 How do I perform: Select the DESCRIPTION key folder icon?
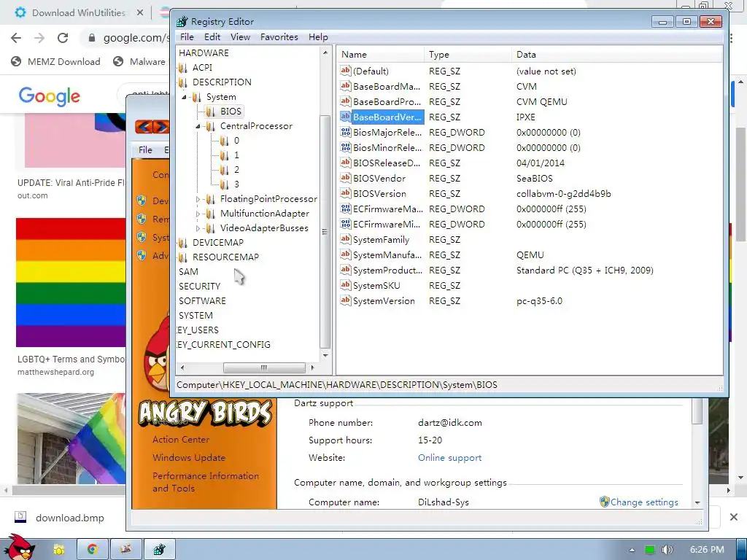pyautogui.click(x=183, y=82)
